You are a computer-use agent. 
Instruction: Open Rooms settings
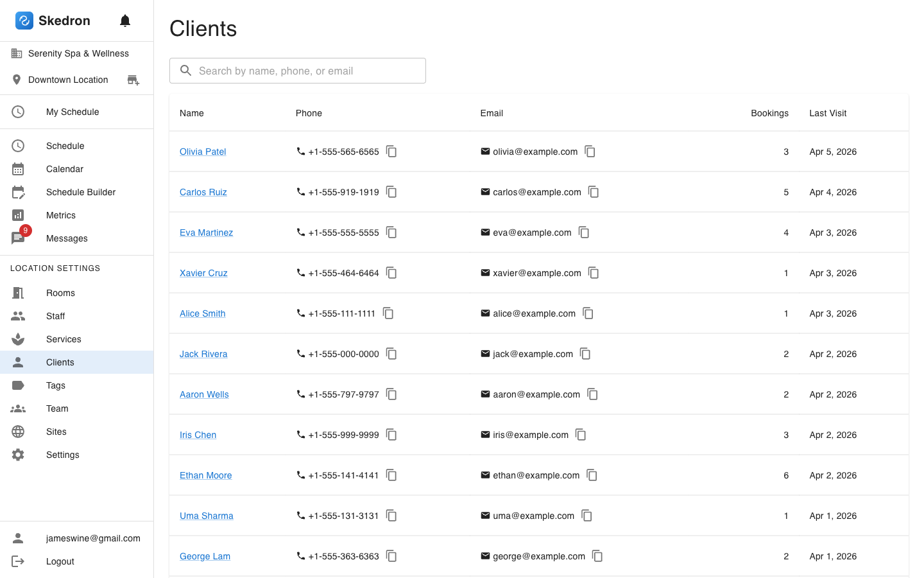76,293
